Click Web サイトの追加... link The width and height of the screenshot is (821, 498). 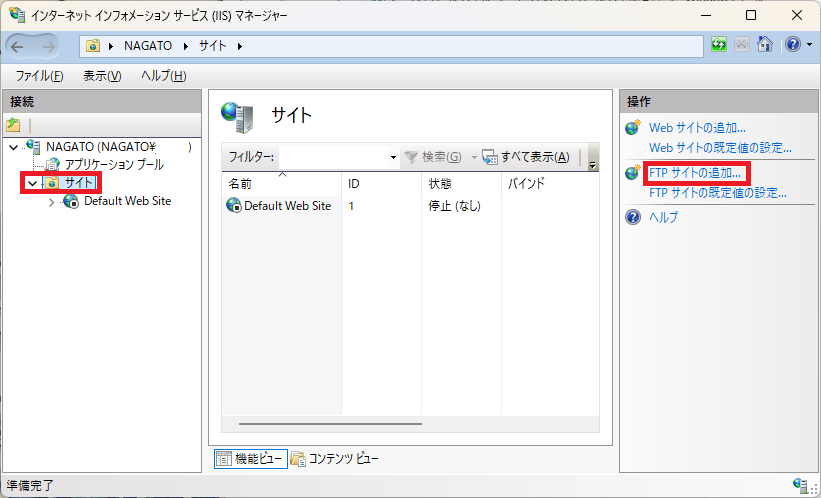697,128
